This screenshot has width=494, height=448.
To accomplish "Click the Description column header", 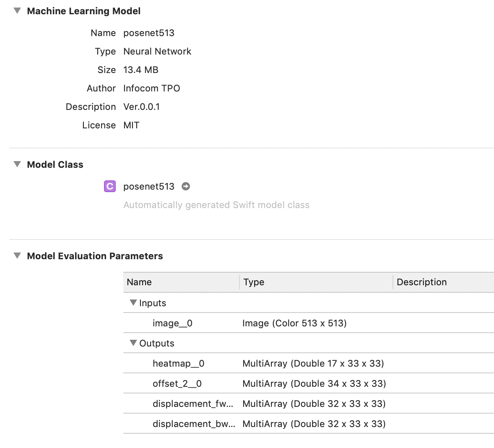I will point(421,282).
